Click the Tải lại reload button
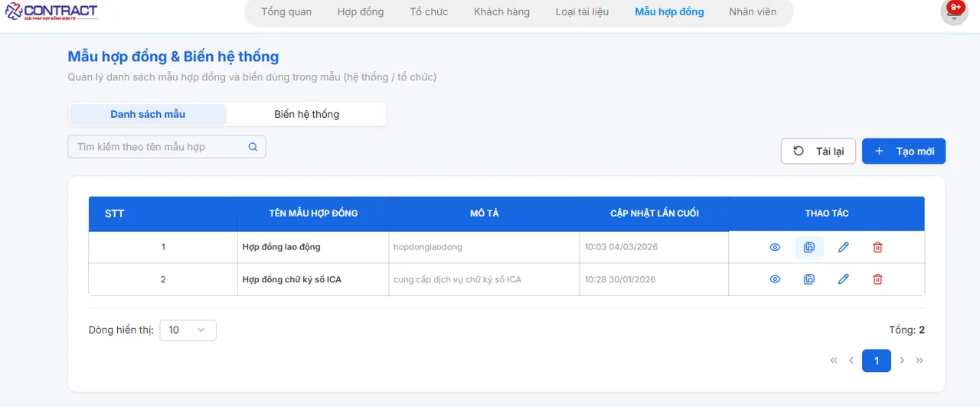 tap(818, 151)
